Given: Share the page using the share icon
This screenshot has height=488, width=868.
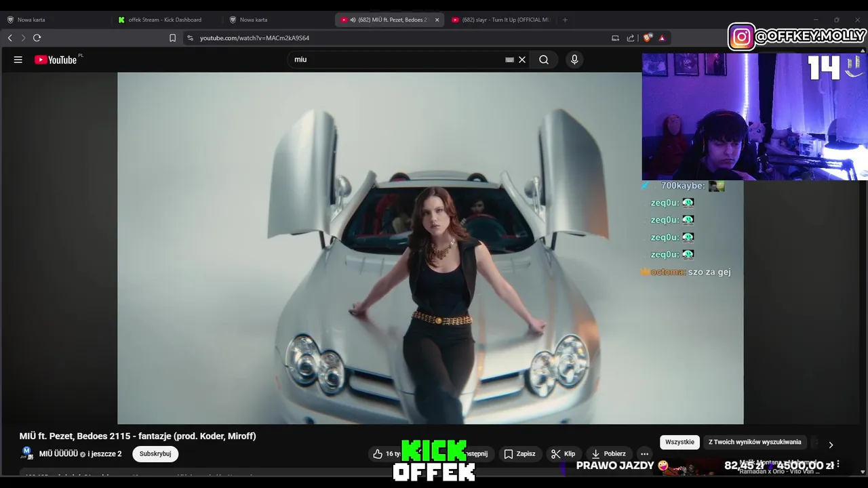Looking at the screenshot, I should (631, 38).
